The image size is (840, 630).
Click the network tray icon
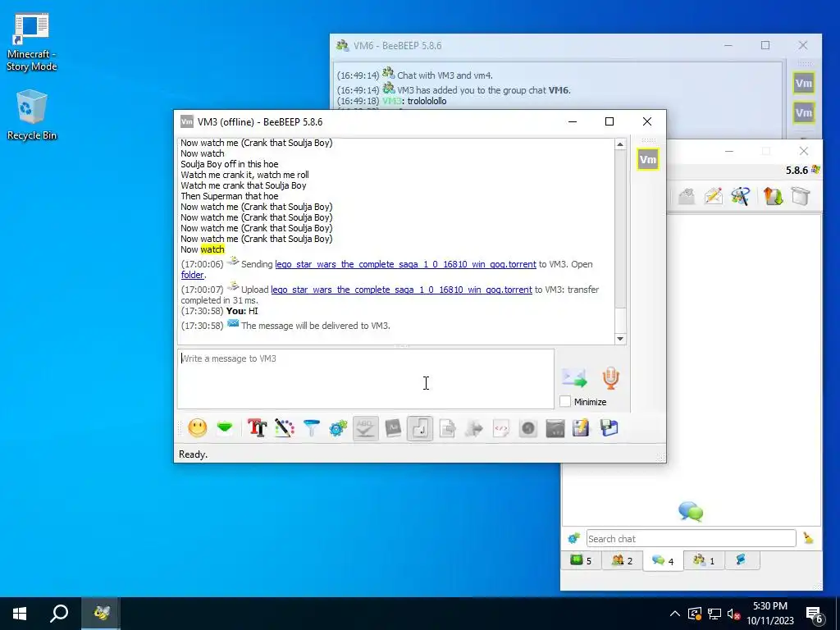point(714,614)
